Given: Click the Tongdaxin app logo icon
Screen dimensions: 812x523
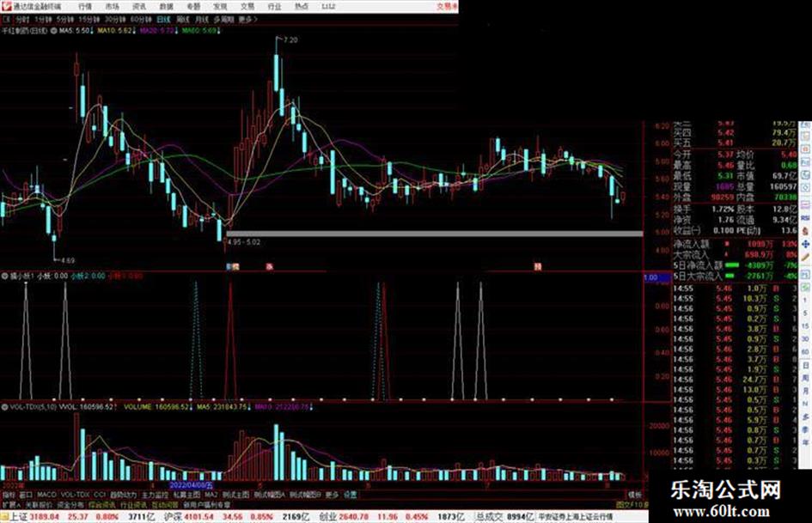Looking at the screenshot, I should pos(7,6).
